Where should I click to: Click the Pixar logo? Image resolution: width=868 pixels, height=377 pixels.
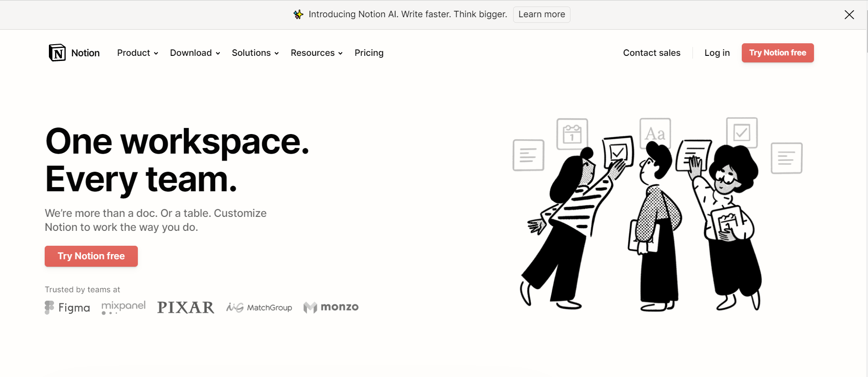pos(186,307)
